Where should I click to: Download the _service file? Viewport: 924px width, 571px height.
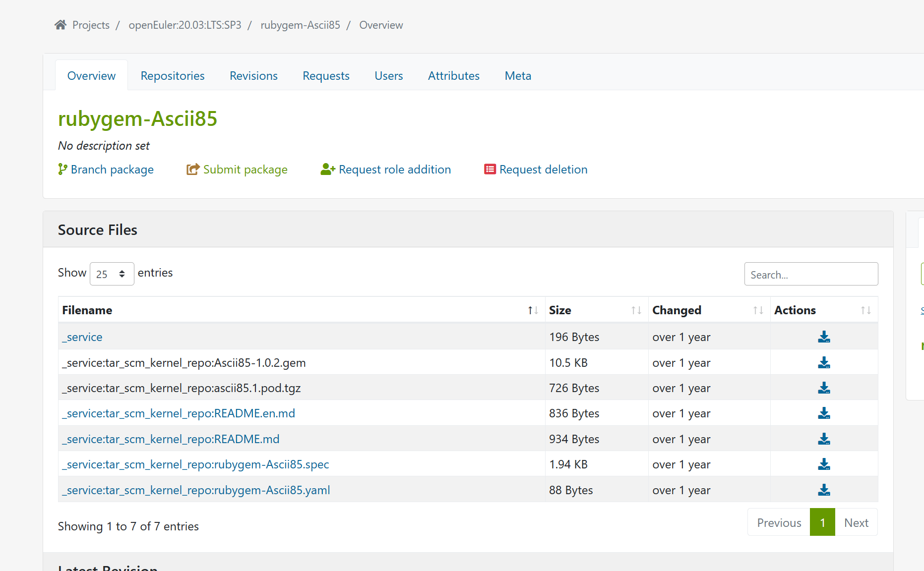(824, 337)
